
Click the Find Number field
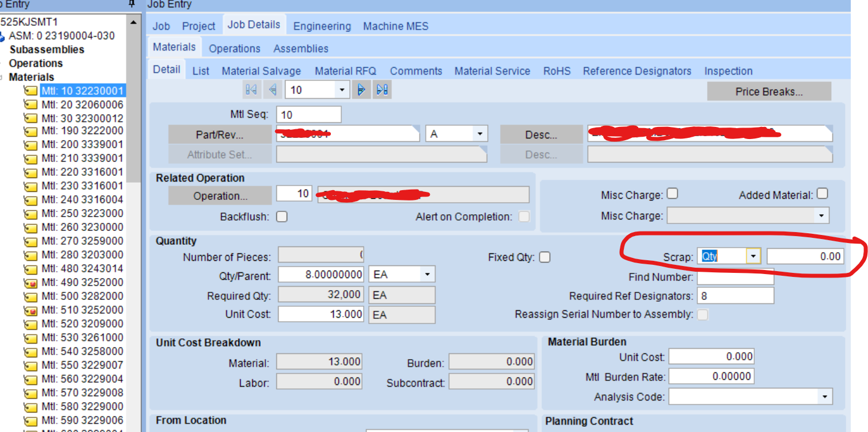(735, 277)
